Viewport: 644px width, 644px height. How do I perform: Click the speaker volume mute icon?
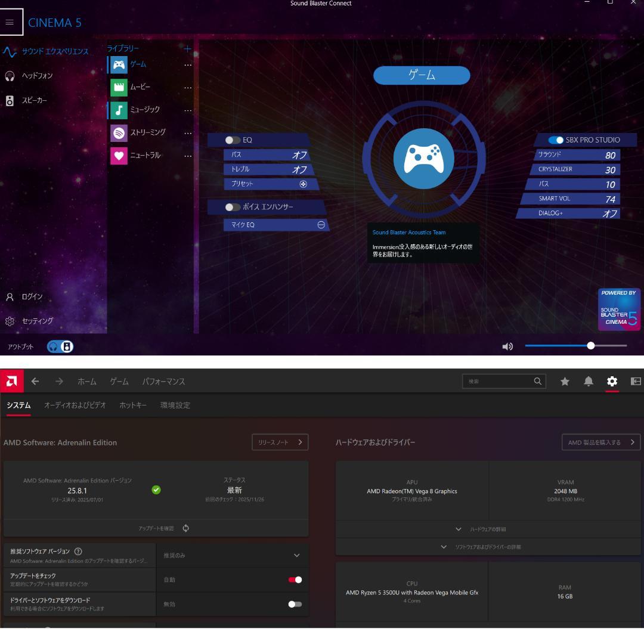click(508, 346)
